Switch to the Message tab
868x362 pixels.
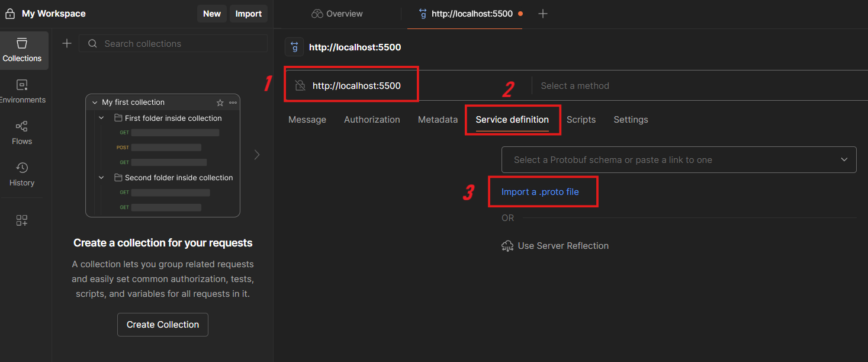(307, 120)
